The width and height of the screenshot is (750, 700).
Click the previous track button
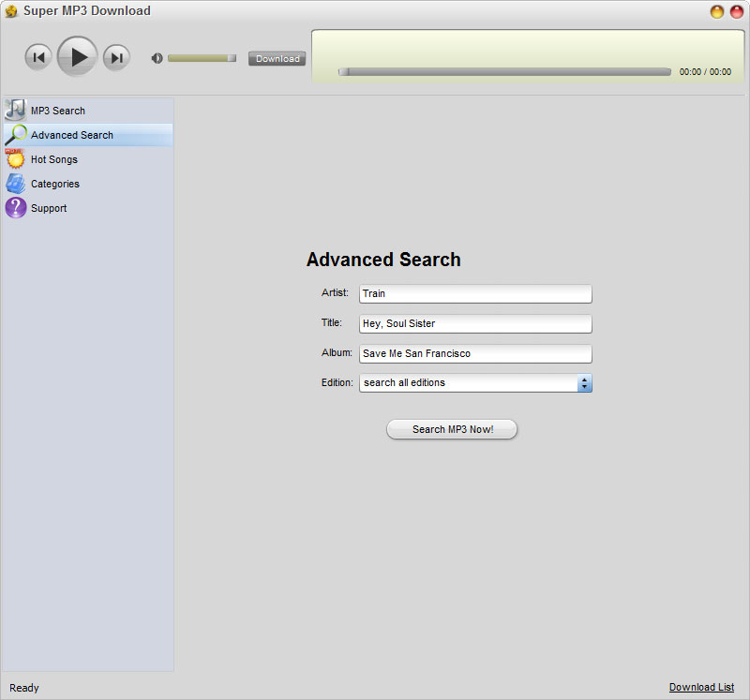click(38, 57)
